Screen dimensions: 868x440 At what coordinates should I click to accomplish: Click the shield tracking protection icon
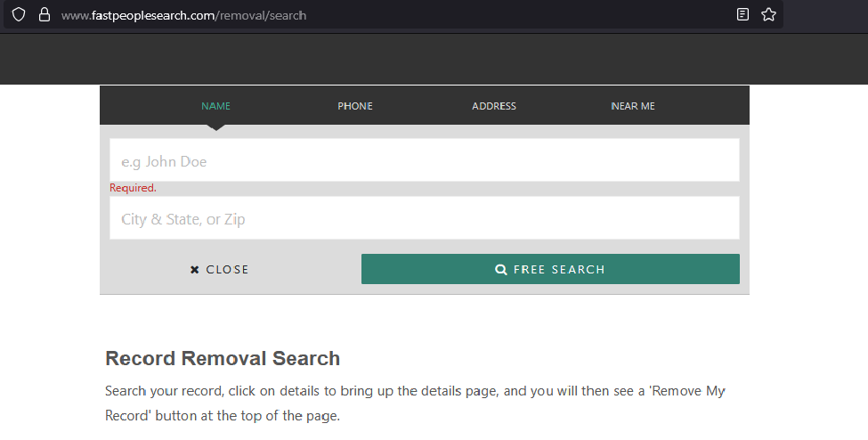click(x=19, y=15)
